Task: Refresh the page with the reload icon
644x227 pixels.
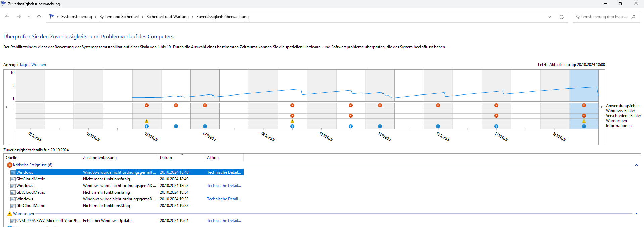Action: (x=561, y=17)
